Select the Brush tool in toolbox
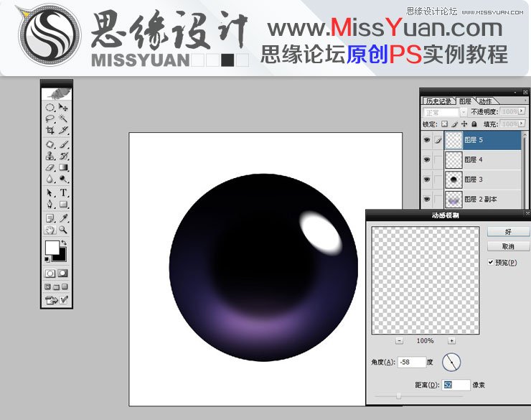The image size is (531, 420). pyautogui.click(x=63, y=144)
